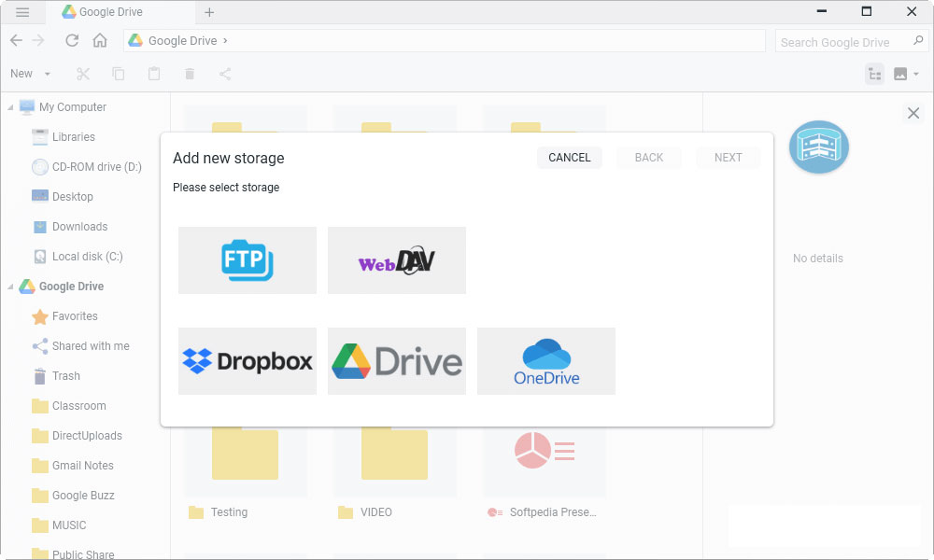Image resolution: width=934 pixels, height=560 pixels.
Task: Click the storage icon in details panel
Action: coord(819,147)
